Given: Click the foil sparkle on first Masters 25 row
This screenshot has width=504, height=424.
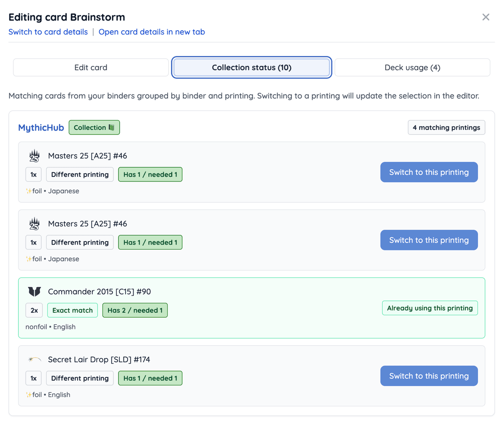Looking at the screenshot, I should (x=29, y=191).
